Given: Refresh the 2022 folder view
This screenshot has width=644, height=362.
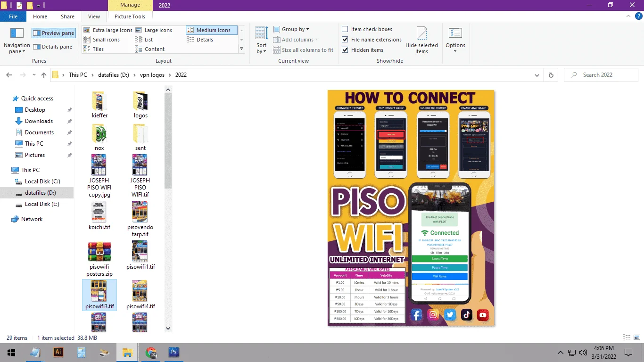Looking at the screenshot, I should (551, 75).
